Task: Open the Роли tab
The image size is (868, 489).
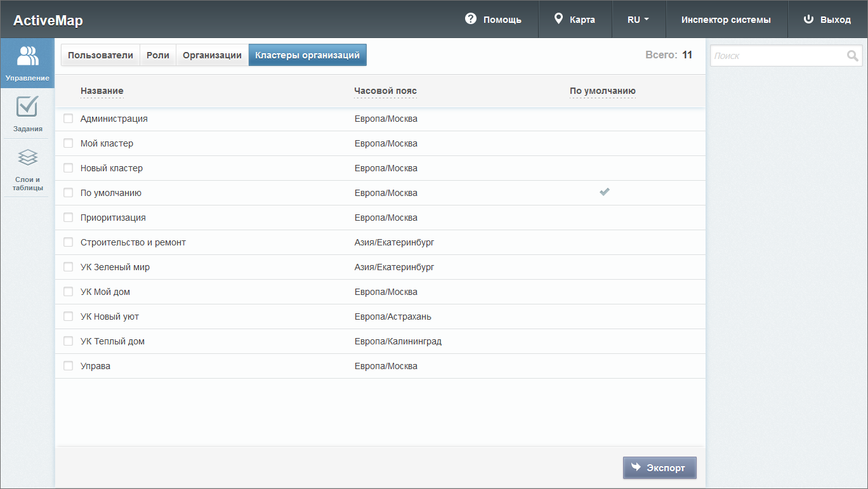Action: (157, 55)
